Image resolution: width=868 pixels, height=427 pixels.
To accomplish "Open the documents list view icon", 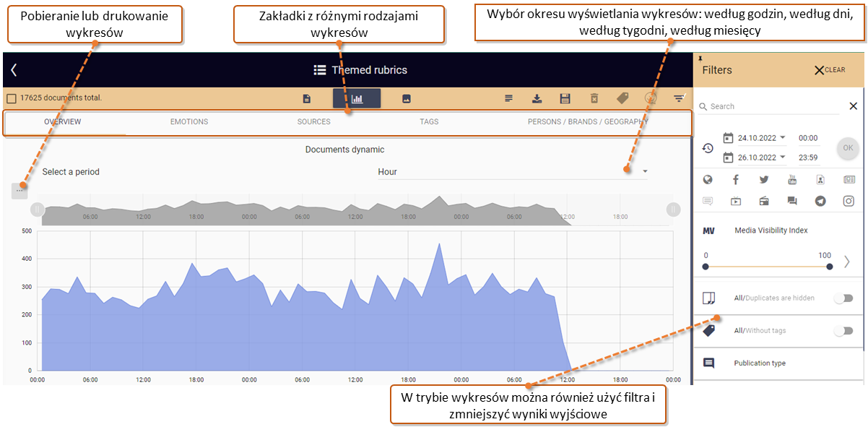I will coord(307,98).
